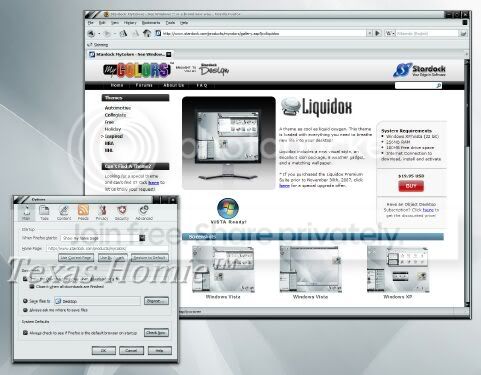Open the Bookmarks menu
The width and height of the screenshot is (481, 375).
click(x=151, y=23)
